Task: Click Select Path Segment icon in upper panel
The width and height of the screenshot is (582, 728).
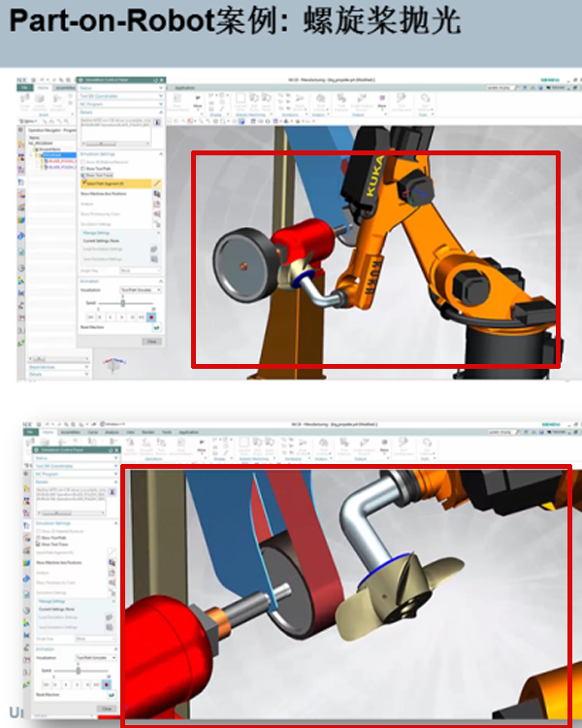Action: 155,182
